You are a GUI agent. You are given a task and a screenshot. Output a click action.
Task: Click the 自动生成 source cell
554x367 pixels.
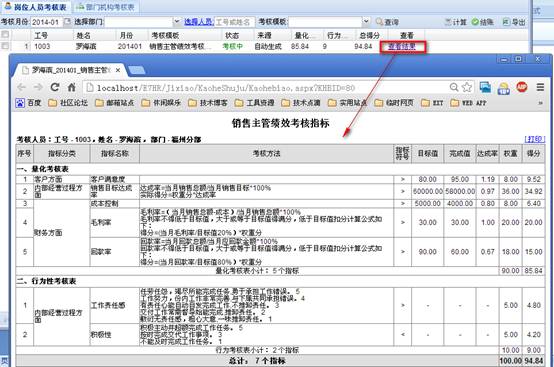click(268, 46)
